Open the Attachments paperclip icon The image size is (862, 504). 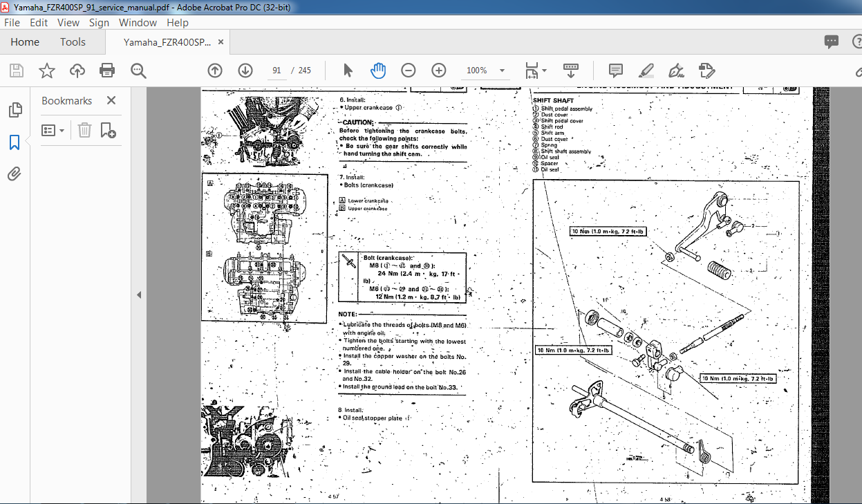point(15,174)
